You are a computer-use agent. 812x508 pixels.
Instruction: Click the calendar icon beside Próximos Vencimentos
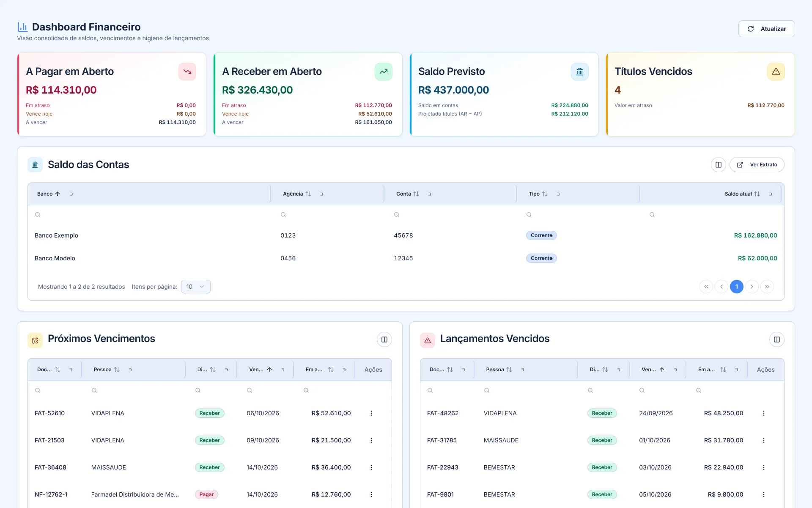pos(35,340)
